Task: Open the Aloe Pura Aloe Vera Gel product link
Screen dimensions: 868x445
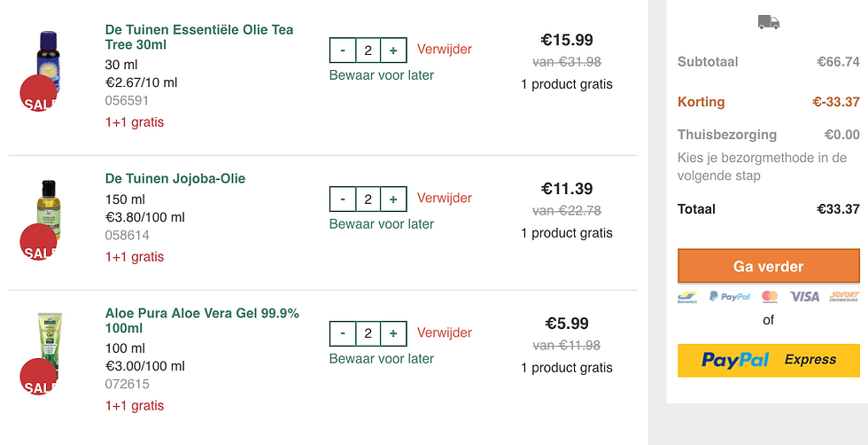Action: [202, 321]
